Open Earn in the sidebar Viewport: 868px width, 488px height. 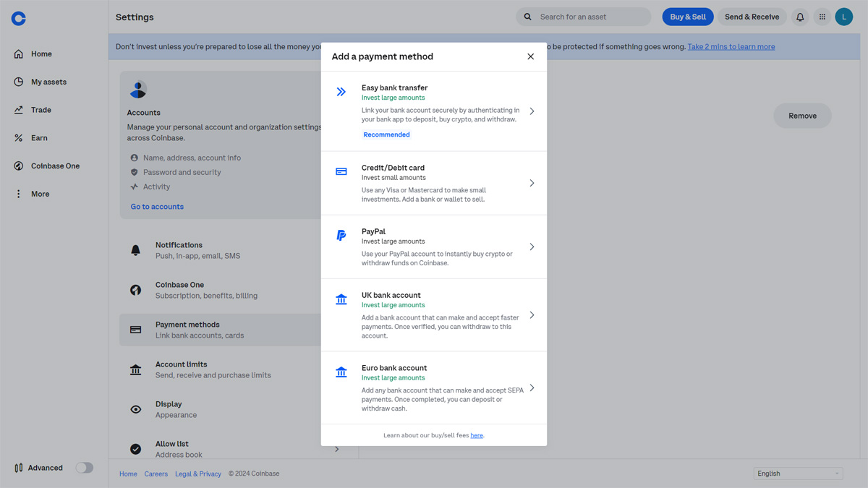54,138
